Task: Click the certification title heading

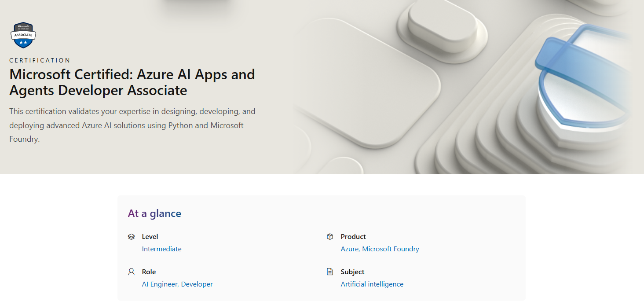Action: click(x=132, y=82)
